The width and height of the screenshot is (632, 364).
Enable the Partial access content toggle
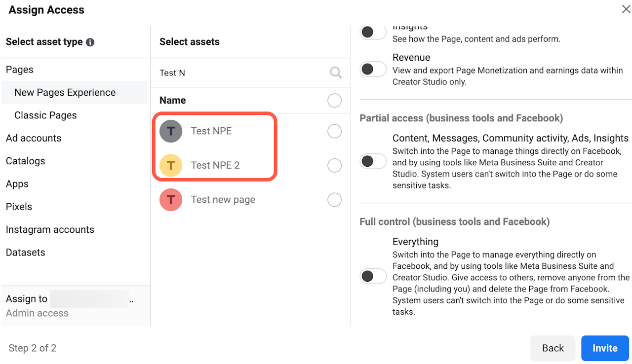click(373, 161)
